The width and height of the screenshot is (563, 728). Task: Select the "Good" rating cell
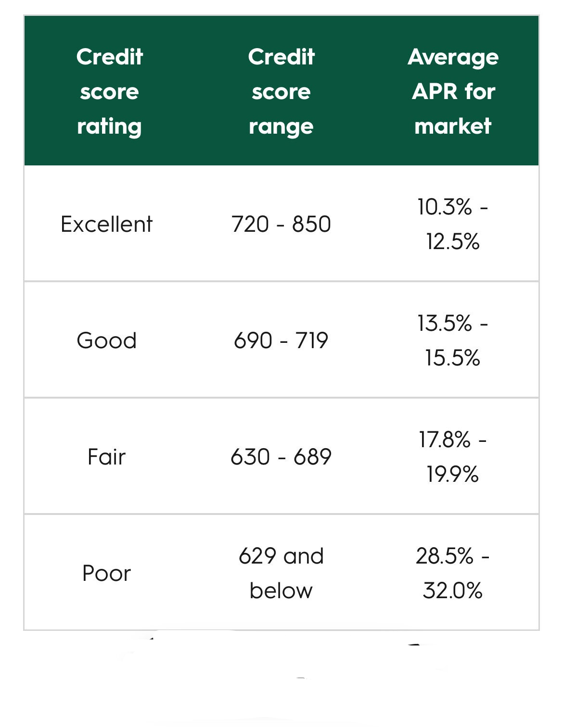(106, 340)
